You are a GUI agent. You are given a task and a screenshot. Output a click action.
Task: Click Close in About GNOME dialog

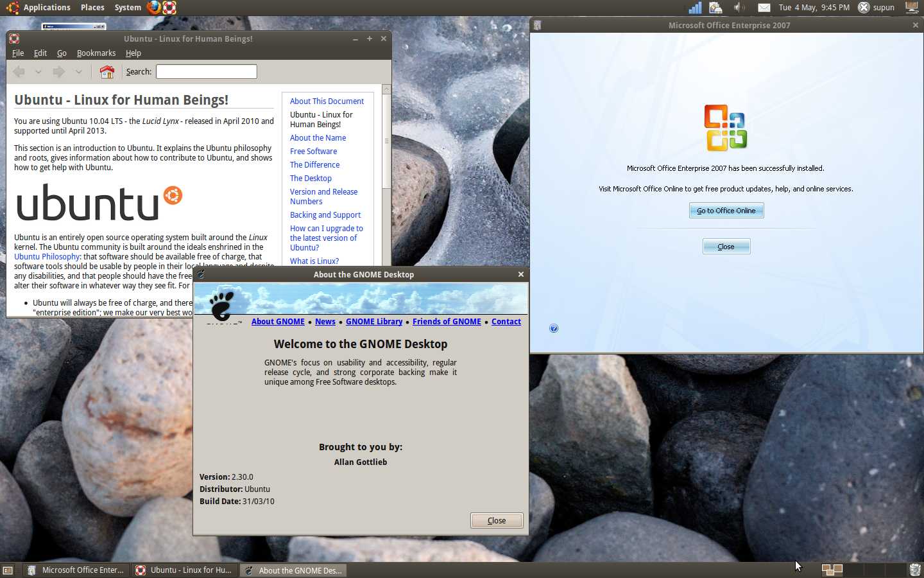(497, 521)
